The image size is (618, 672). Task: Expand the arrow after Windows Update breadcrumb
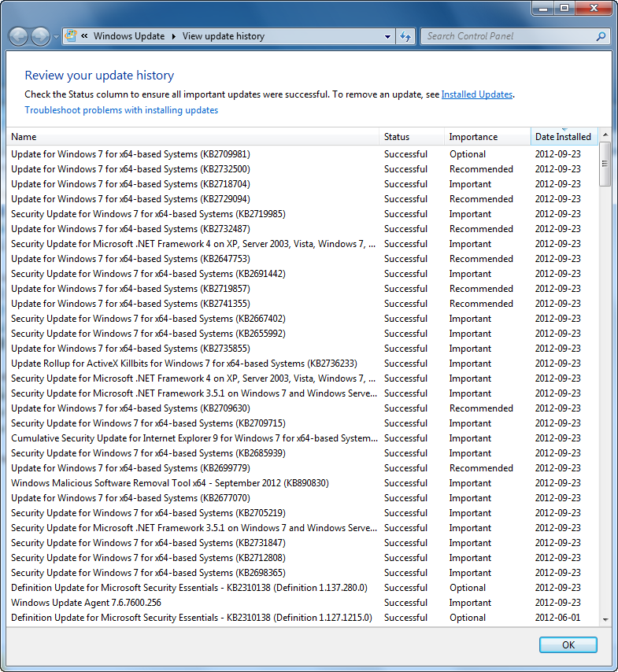click(174, 36)
